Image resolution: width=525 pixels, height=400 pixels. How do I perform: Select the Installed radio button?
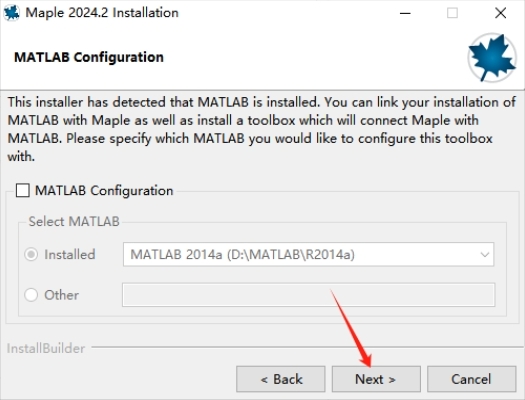pyautogui.click(x=31, y=255)
